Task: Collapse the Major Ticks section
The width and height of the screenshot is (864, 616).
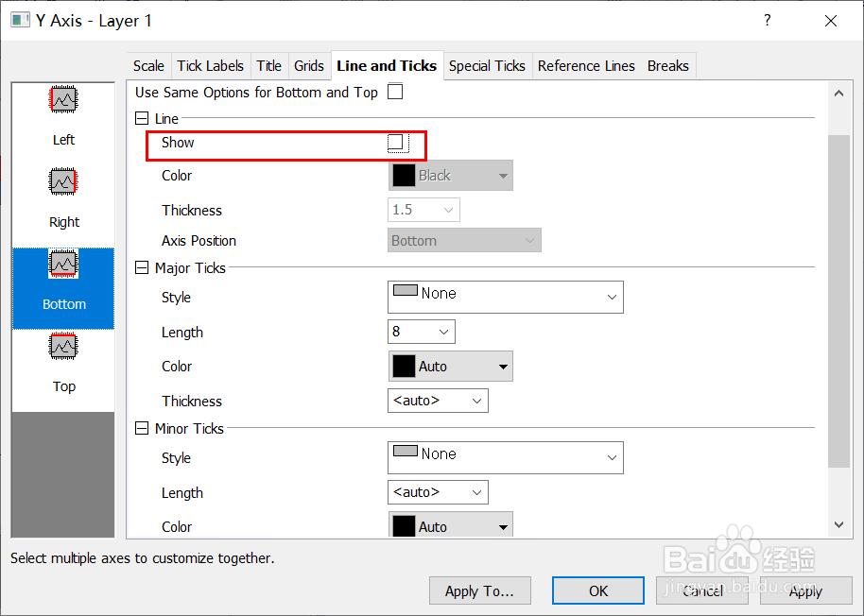Action: coord(142,268)
